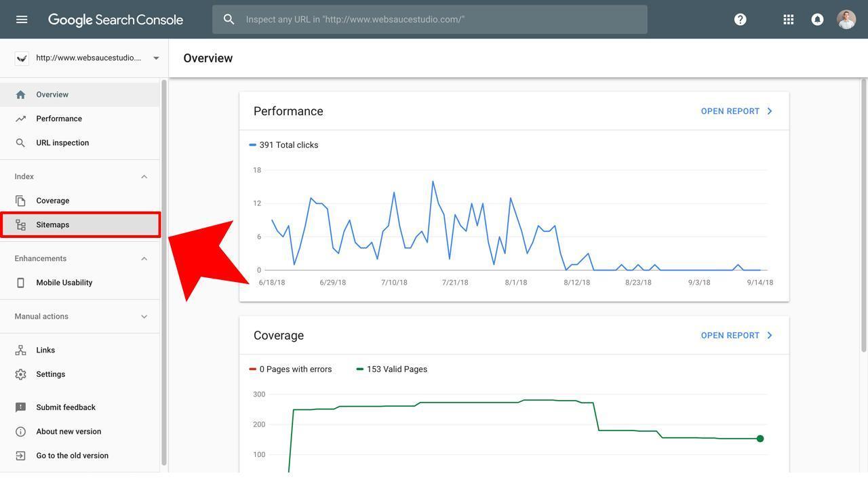Open Settings in the sidebar
Viewport: 868px width, 484px height.
80,374
